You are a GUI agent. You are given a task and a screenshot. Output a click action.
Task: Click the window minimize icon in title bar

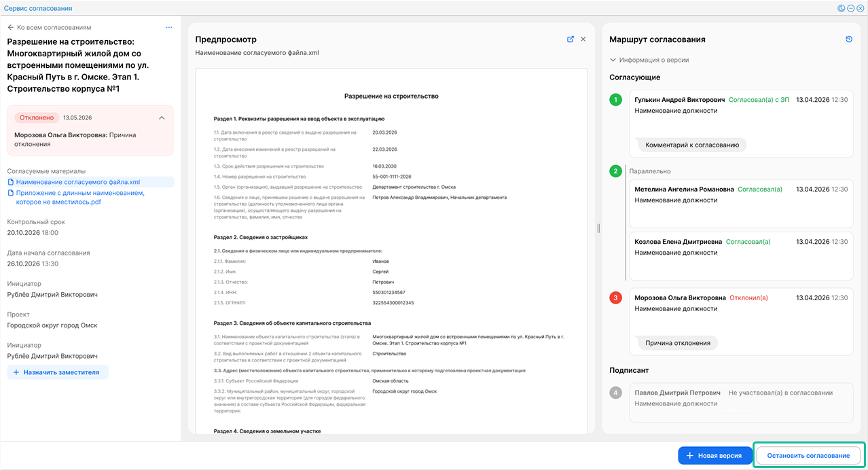click(x=850, y=8)
